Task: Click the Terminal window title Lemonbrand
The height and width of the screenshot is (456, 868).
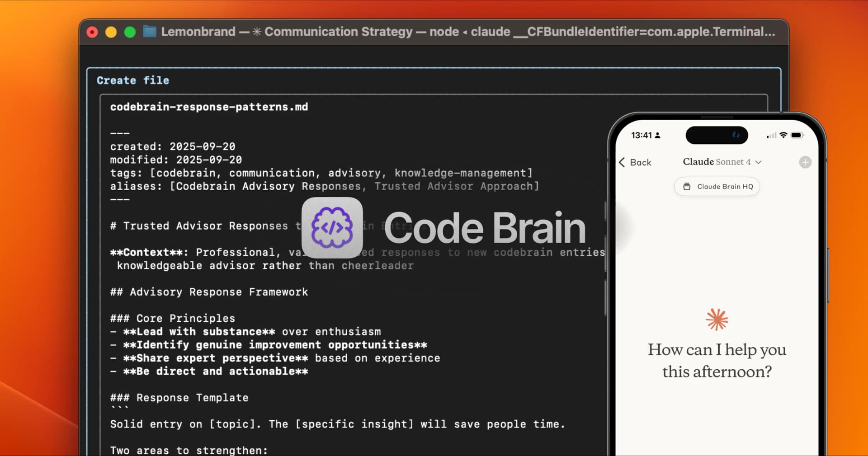Action: click(198, 32)
